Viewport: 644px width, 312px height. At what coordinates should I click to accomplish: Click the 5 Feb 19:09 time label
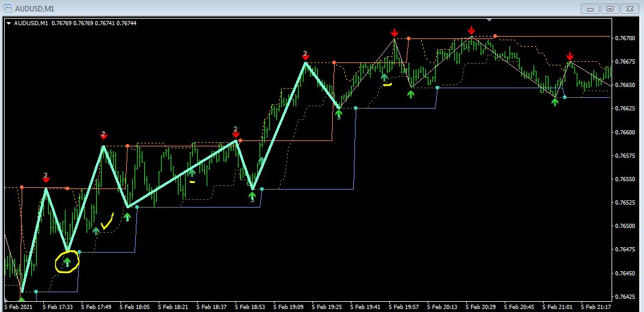288,307
